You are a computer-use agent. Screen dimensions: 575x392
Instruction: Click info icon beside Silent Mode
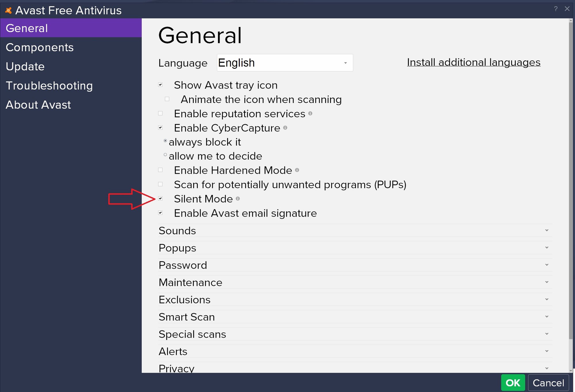(238, 198)
